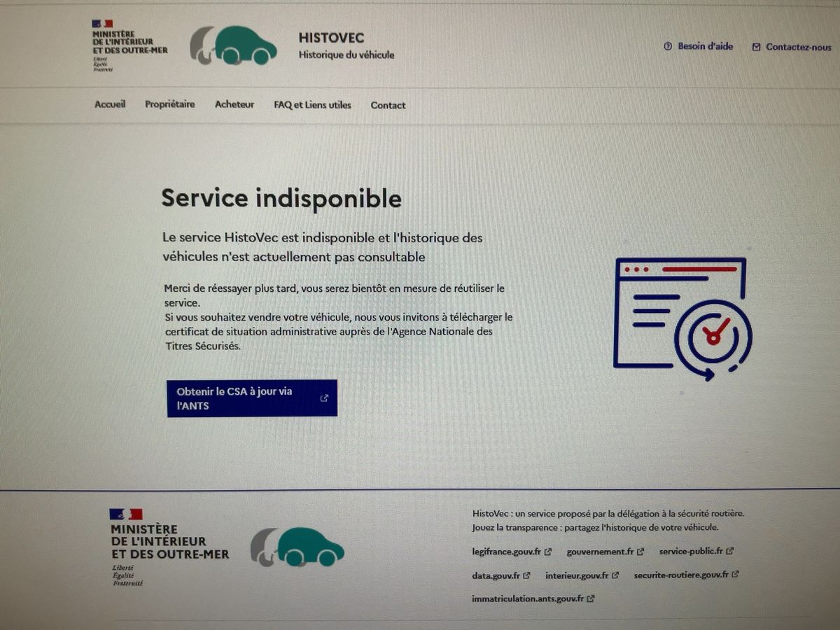840x630 pixels.
Task: Go to the Accueil menu item
Action: click(110, 104)
